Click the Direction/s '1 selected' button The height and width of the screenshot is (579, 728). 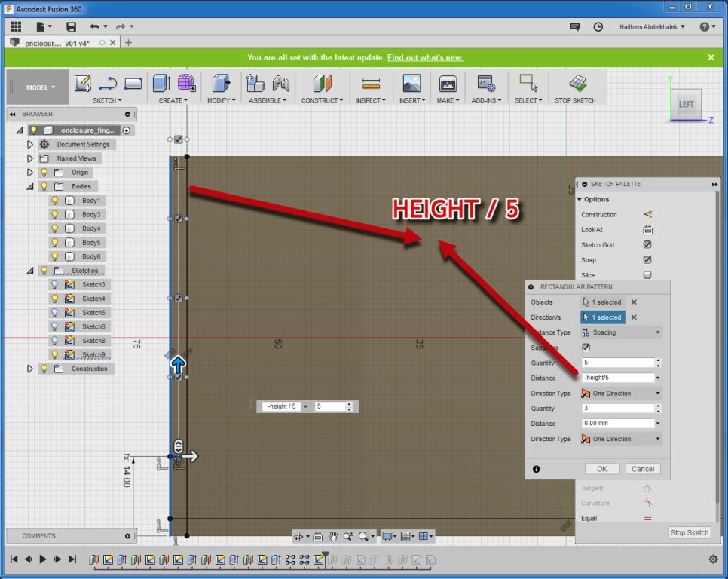[x=603, y=317]
